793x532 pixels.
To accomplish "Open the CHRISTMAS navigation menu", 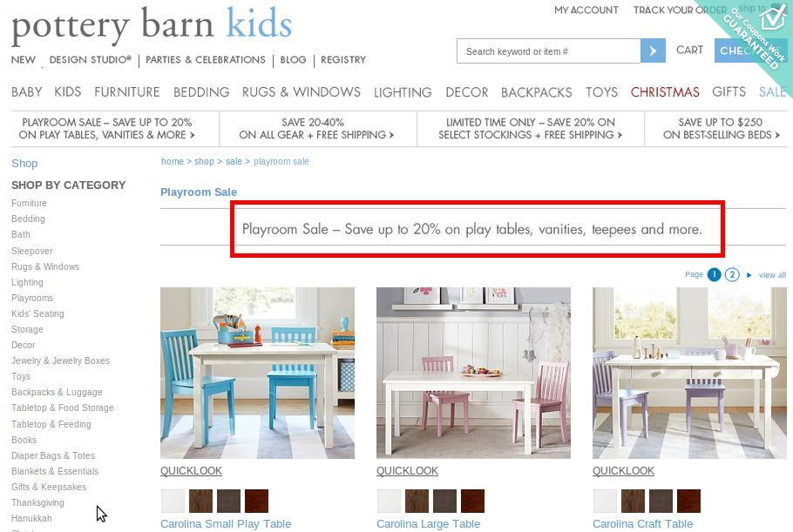I will click(665, 92).
